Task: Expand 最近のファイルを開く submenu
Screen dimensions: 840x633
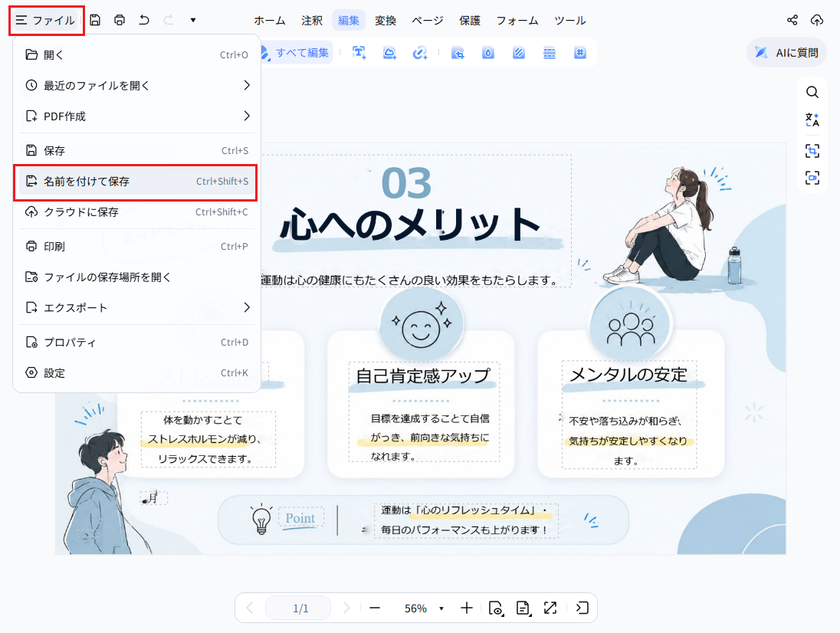Action: [136, 85]
